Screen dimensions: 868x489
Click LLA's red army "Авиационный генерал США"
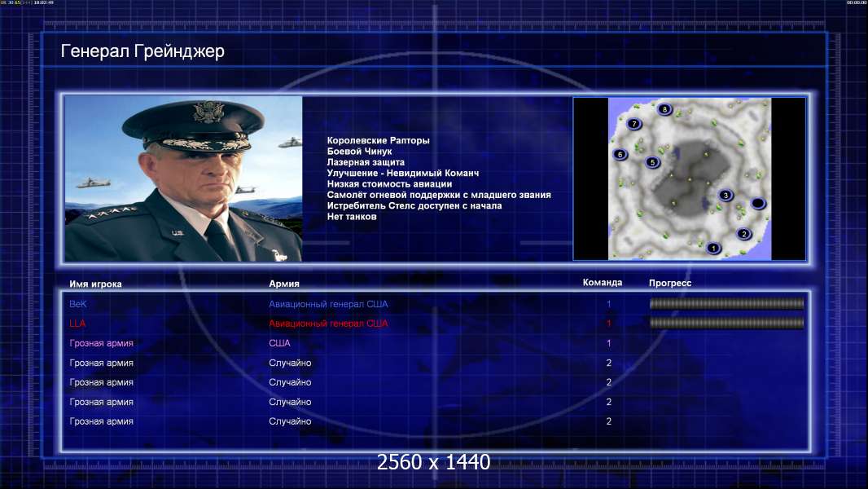[x=328, y=324]
